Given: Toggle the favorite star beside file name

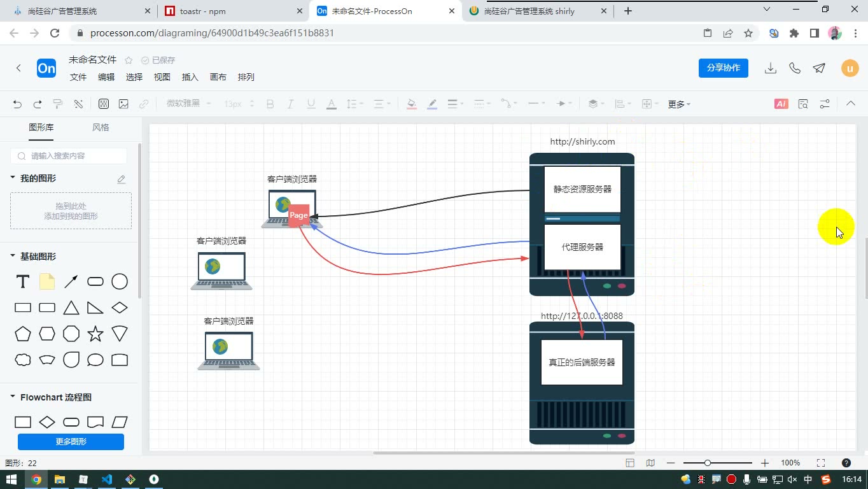Looking at the screenshot, I should (x=129, y=60).
